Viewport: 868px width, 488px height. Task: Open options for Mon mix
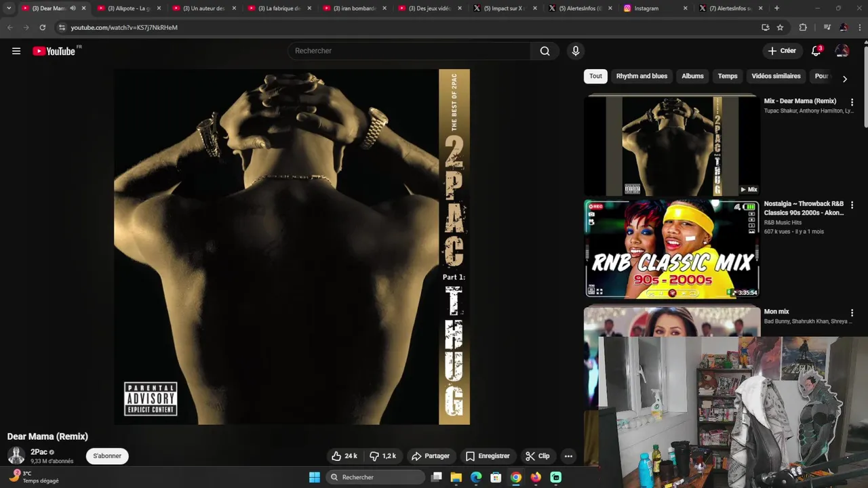click(x=852, y=313)
